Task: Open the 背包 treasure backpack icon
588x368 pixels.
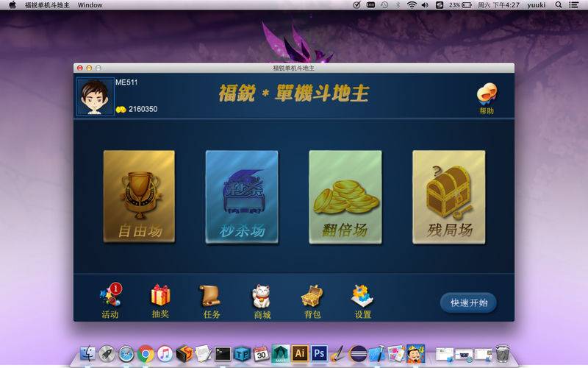Action: click(x=312, y=302)
